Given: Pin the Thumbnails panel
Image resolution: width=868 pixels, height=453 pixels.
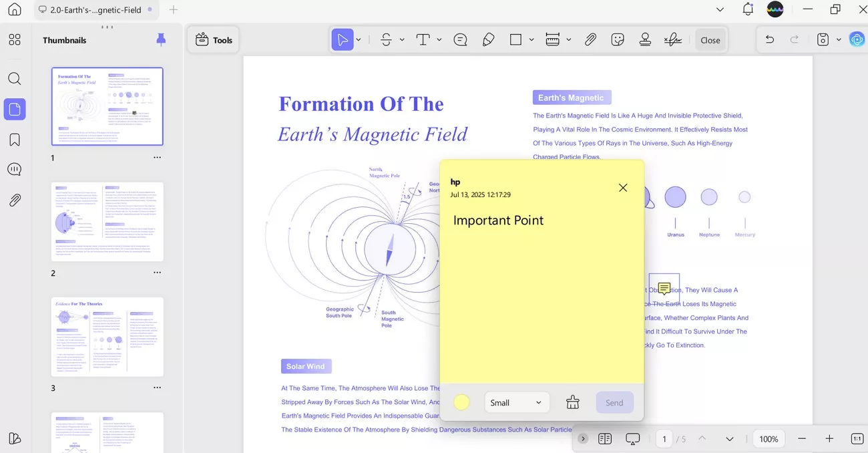Looking at the screenshot, I should 161,40.
